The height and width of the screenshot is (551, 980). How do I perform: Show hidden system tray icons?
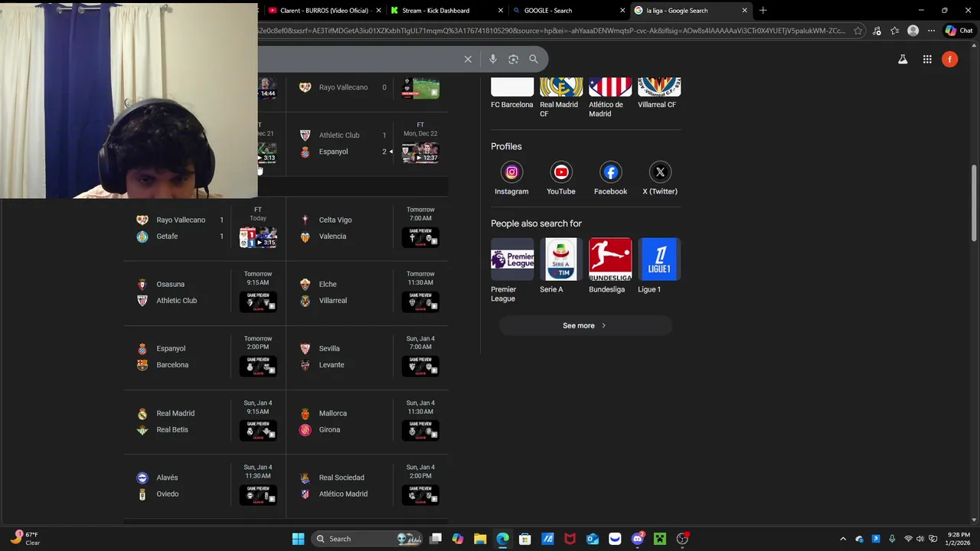pos(843,539)
